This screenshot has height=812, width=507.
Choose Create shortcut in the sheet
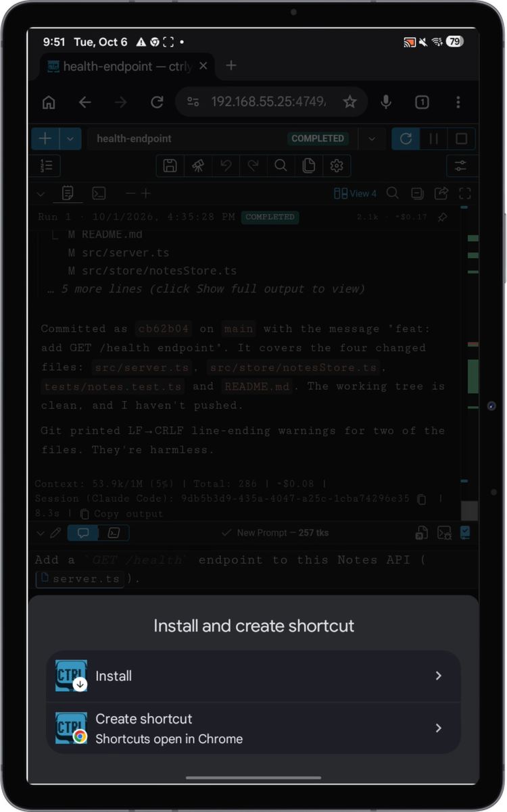pos(254,728)
